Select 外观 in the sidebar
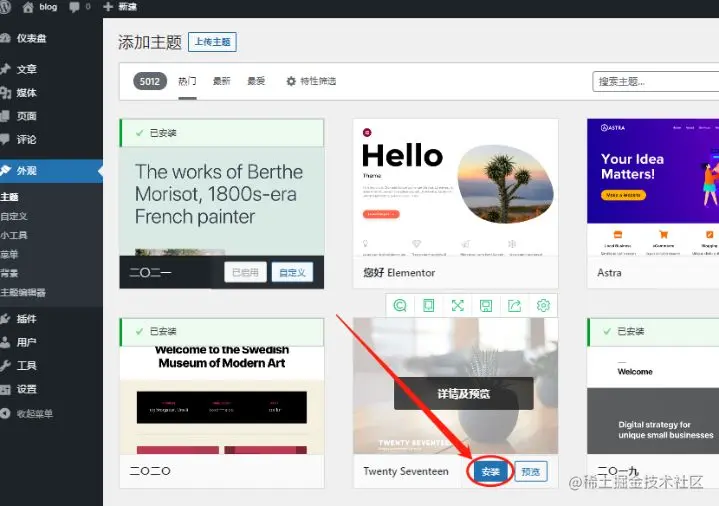 (50, 171)
